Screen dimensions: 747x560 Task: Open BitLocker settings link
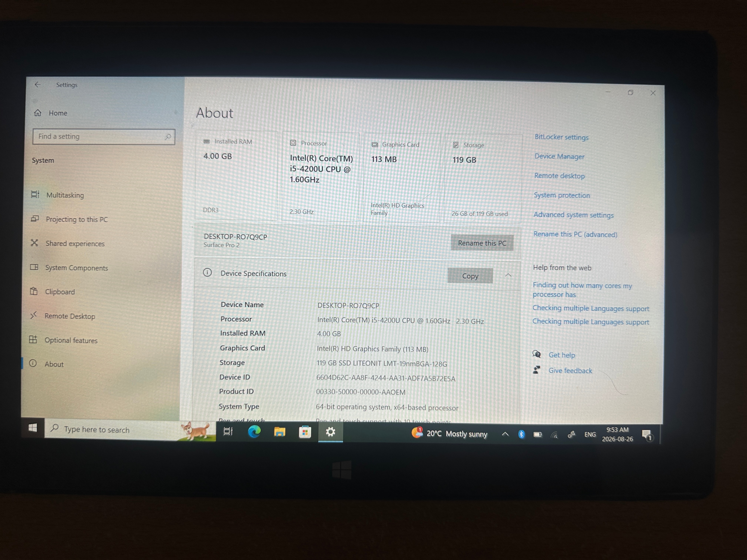[x=561, y=137]
